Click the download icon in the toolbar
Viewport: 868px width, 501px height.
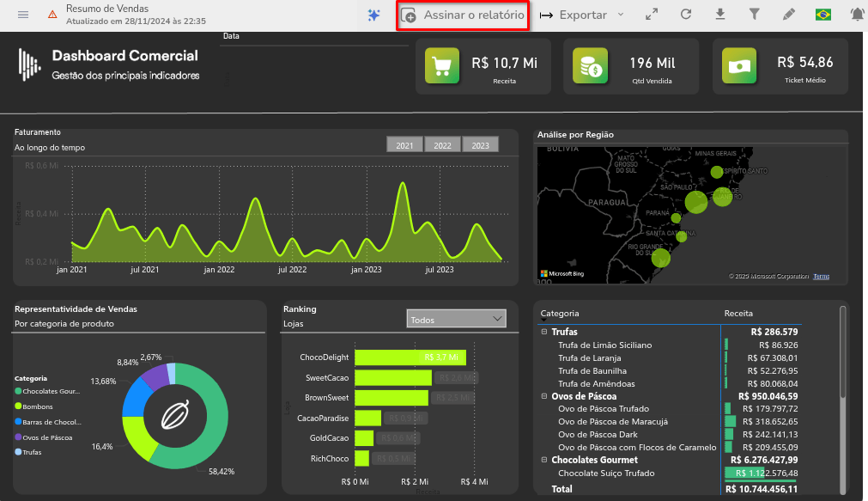pyautogui.click(x=720, y=15)
